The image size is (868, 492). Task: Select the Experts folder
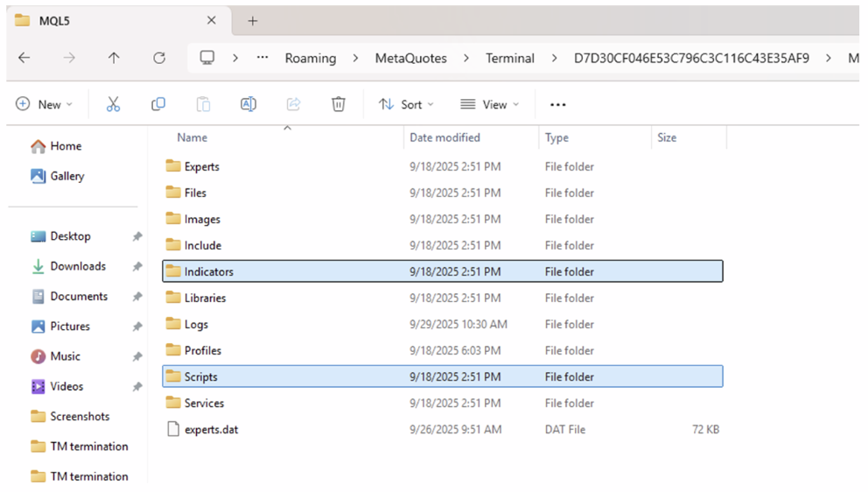click(201, 166)
